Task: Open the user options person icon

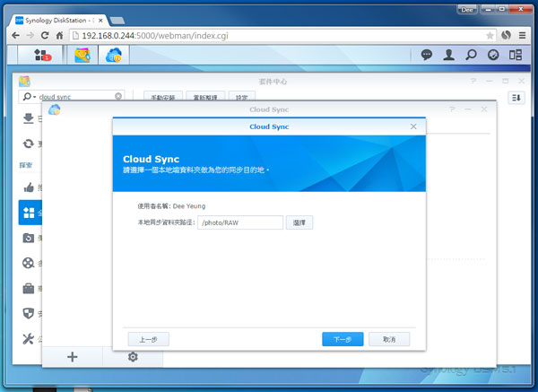Action: coord(450,56)
